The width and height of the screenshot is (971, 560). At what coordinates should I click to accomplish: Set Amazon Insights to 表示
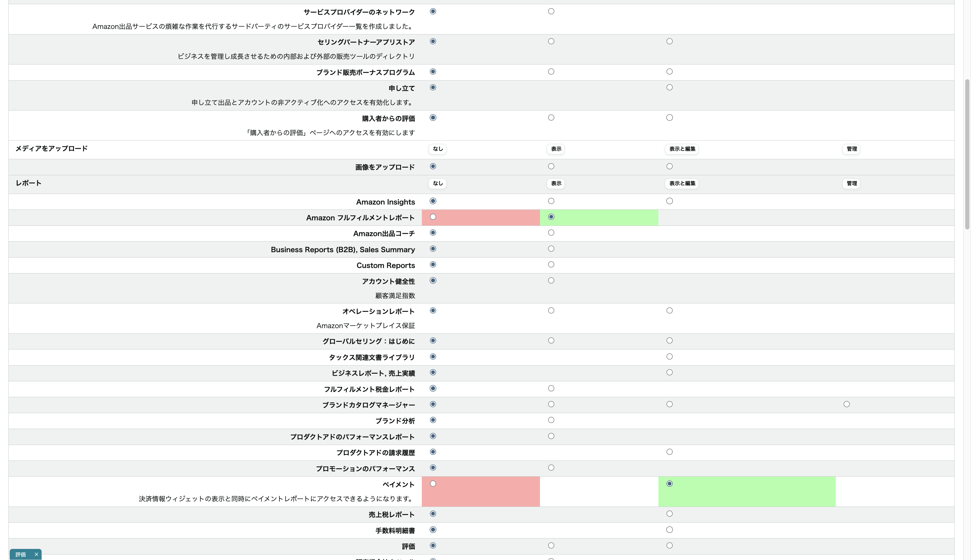[x=551, y=201]
